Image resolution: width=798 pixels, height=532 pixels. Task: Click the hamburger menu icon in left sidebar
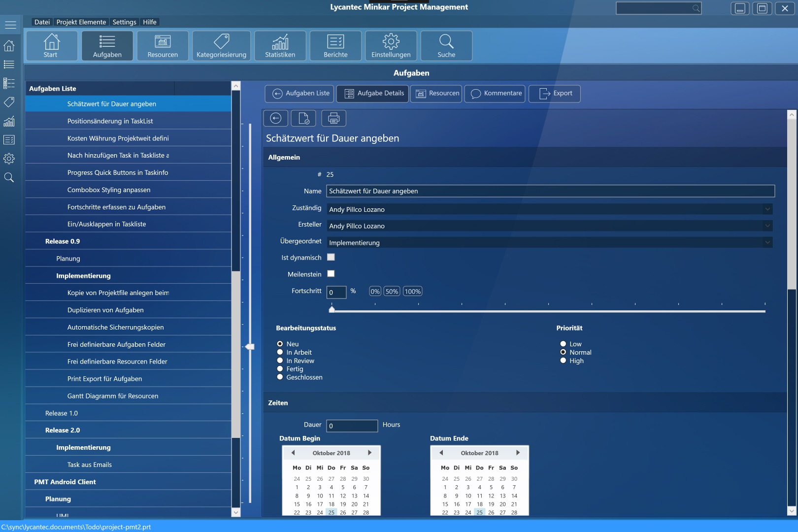pyautogui.click(x=10, y=25)
